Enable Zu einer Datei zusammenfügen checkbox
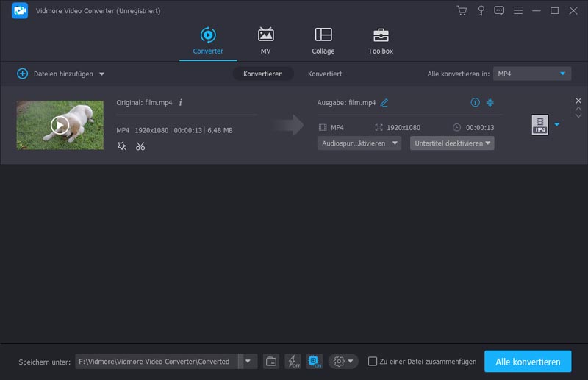This screenshot has height=380, width=588. (373, 361)
